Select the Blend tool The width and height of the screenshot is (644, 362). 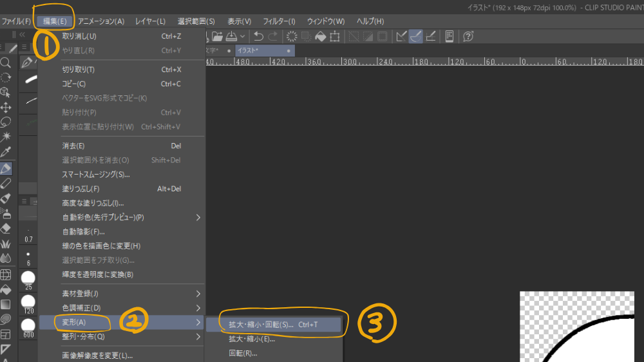point(5,258)
